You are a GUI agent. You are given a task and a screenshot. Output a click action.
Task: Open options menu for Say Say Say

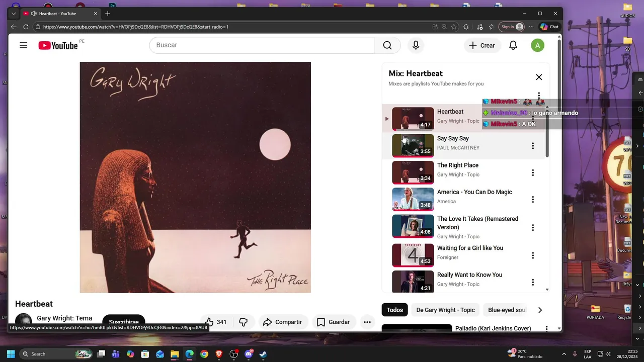tap(533, 146)
